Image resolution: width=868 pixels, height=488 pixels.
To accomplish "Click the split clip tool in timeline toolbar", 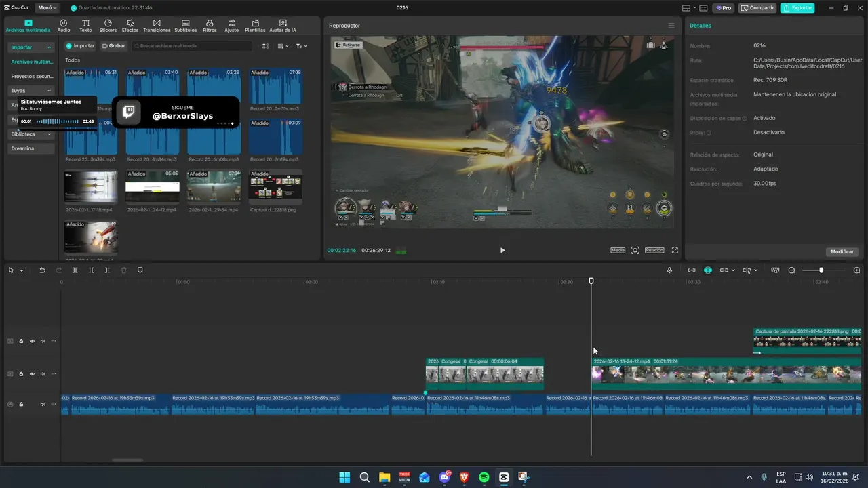I will (x=75, y=270).
